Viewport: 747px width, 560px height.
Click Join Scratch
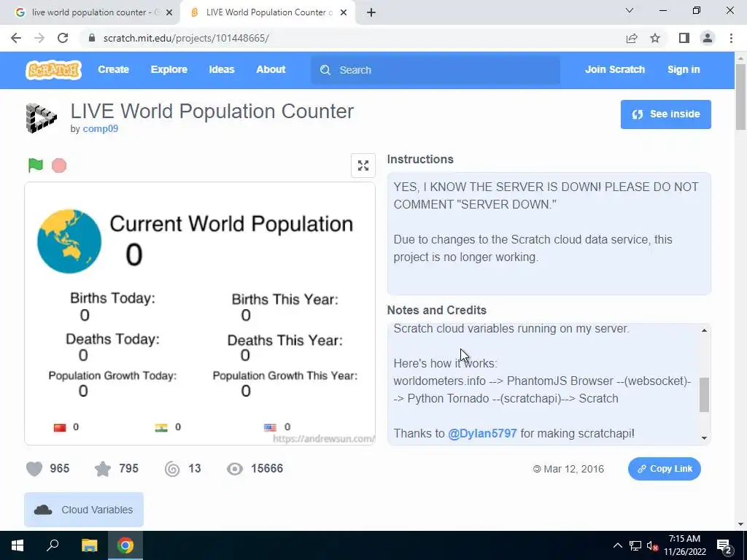click(x=614, y=69)
